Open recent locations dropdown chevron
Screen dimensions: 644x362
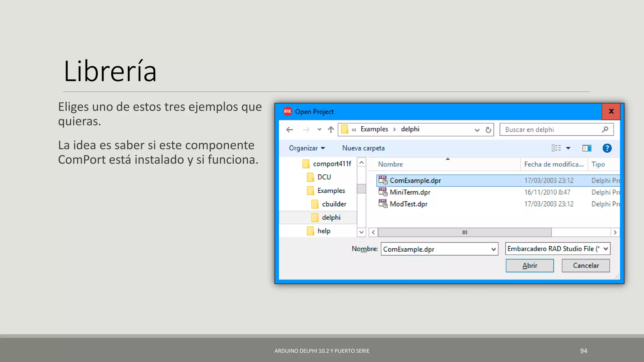(319, 129)
